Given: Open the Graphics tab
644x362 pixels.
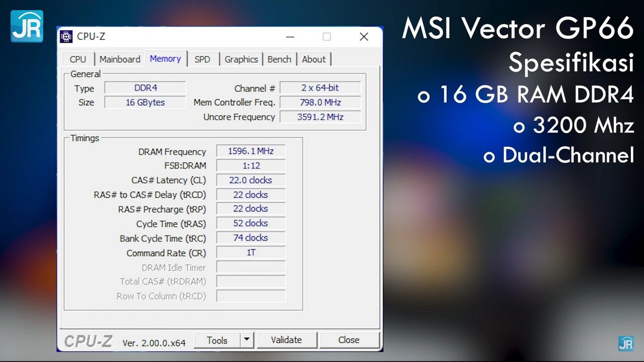Looking at the screenshot, I should 242,59.
